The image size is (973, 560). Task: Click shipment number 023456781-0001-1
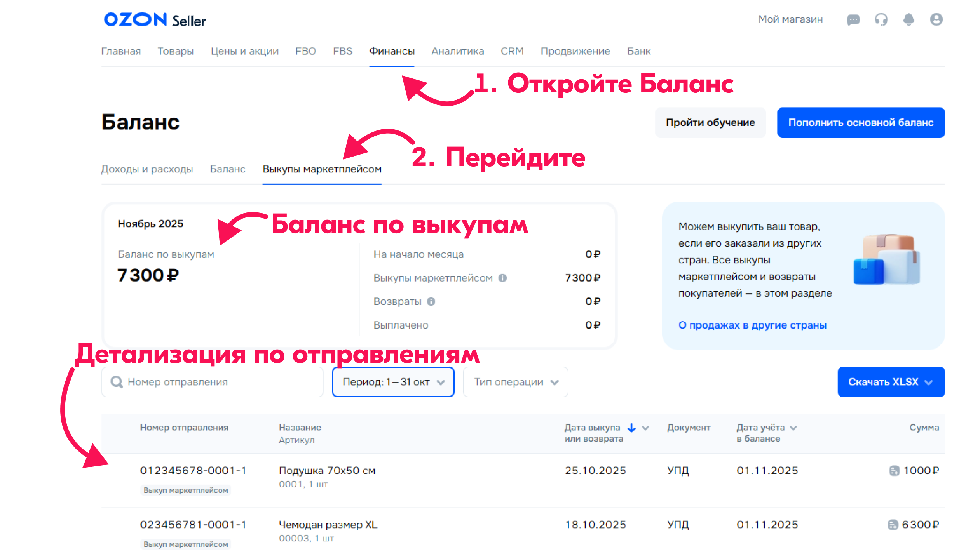(x=193, y=525)
